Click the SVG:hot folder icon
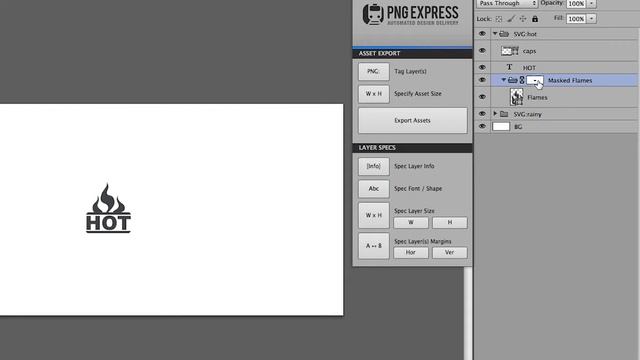Screen dimensions: 640x360 pyautogui.click(x=504, y=34)
